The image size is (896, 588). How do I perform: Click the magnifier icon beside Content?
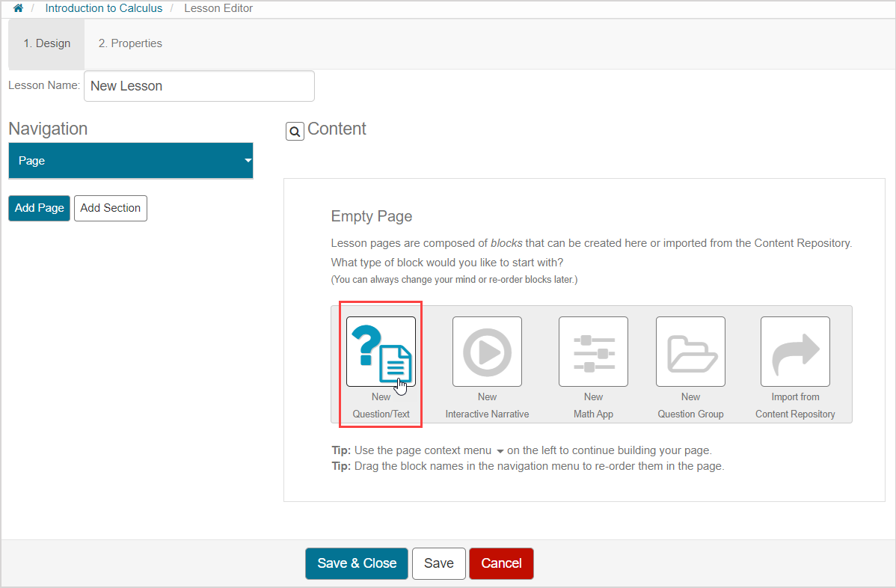pyautogui.click(x=295, y=132)
